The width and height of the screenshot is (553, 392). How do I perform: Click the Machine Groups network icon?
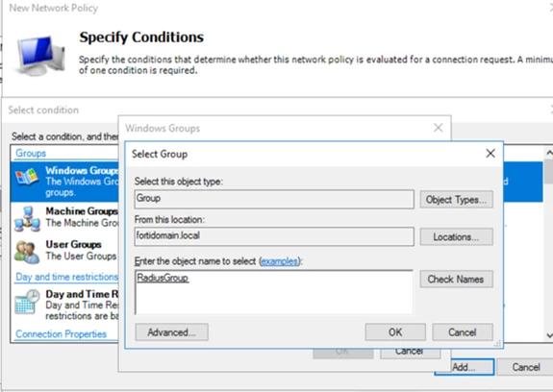coord(27,219)
